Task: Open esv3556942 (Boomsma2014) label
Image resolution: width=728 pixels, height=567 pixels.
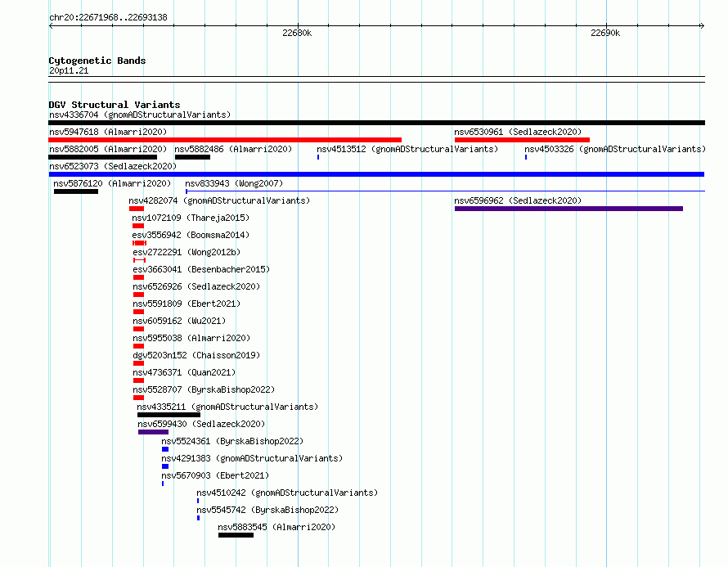Action: 191,235
